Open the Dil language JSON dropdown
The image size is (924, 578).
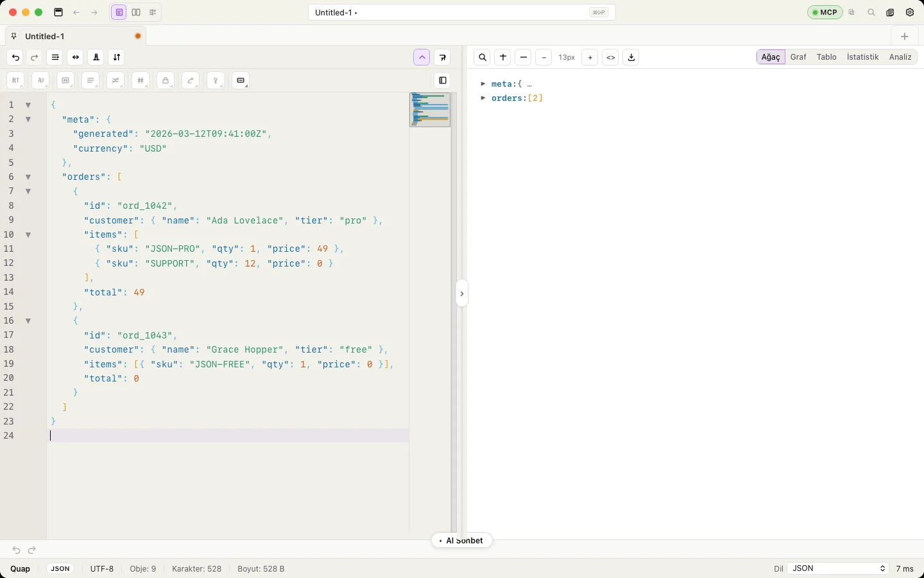pos(838,568)
